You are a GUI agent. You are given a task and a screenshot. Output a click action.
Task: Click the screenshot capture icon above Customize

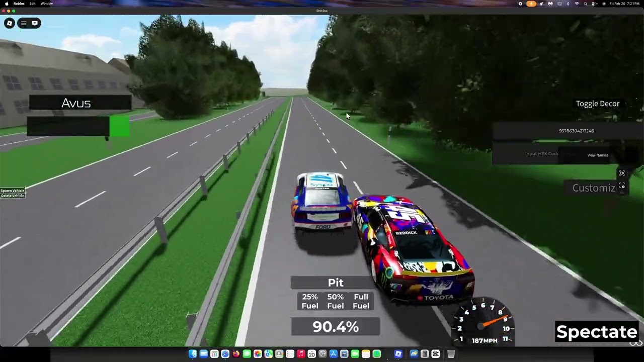(x=622, y=173)
